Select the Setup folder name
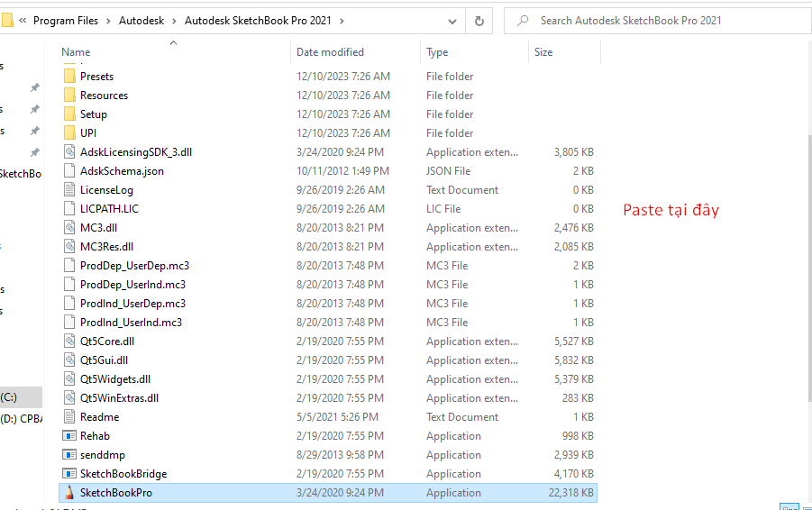812x510 pixels. coord(94,114)
